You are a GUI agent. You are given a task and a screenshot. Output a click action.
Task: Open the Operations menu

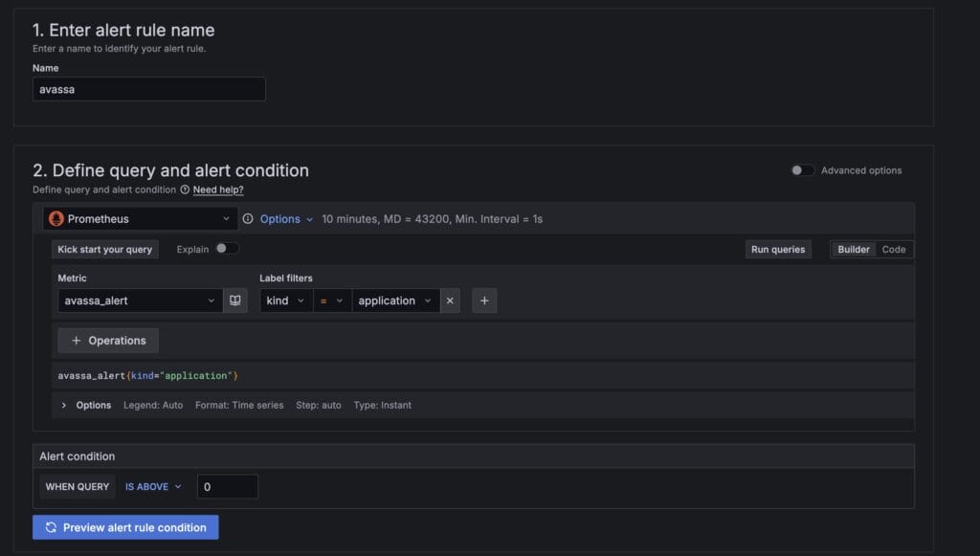coord(108,340)
